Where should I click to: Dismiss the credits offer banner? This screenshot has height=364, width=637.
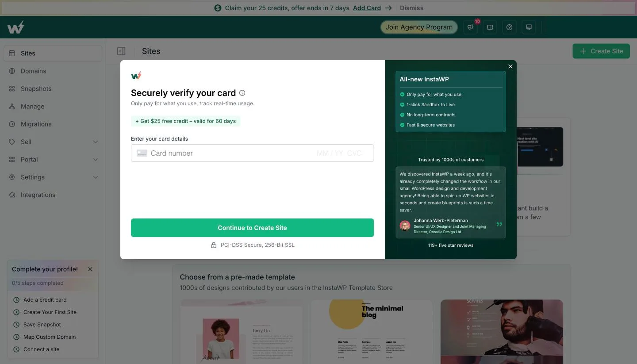pos(412,8)
